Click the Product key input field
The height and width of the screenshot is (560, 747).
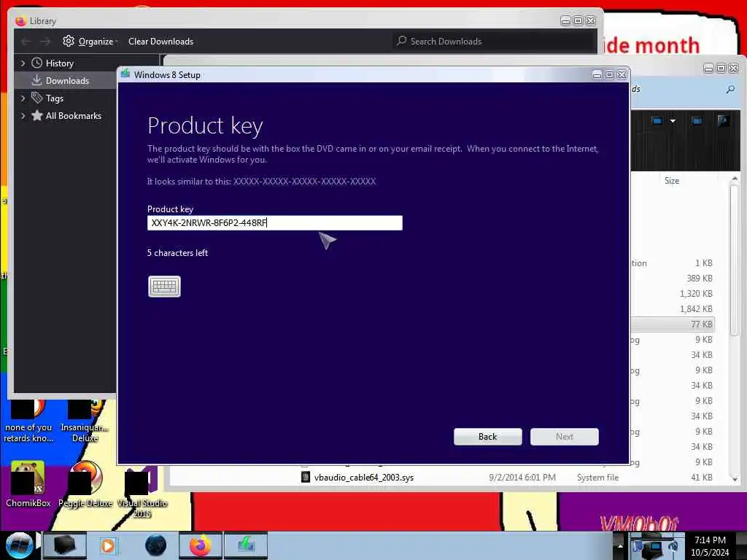click(x=274, y=223)
